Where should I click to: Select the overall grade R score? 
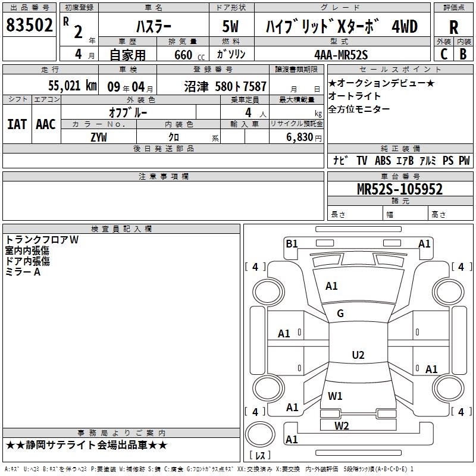pyautogui.click(x=453, y=27)
